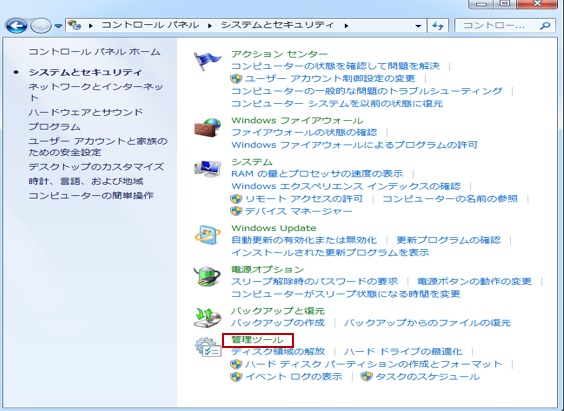Click the address bar refresh icon
This screenshot has width=564, height=411.
pos(438,26)
